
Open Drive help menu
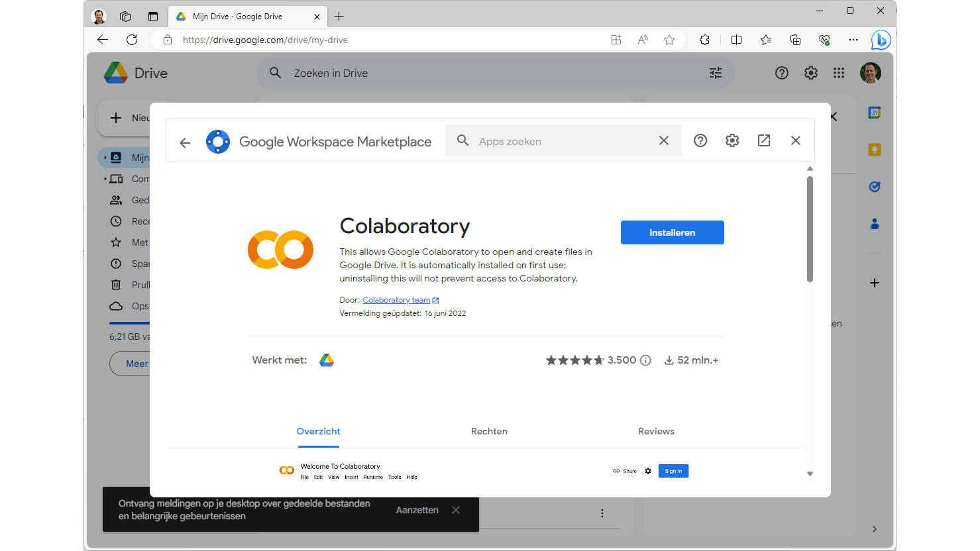tap(782, 73)
